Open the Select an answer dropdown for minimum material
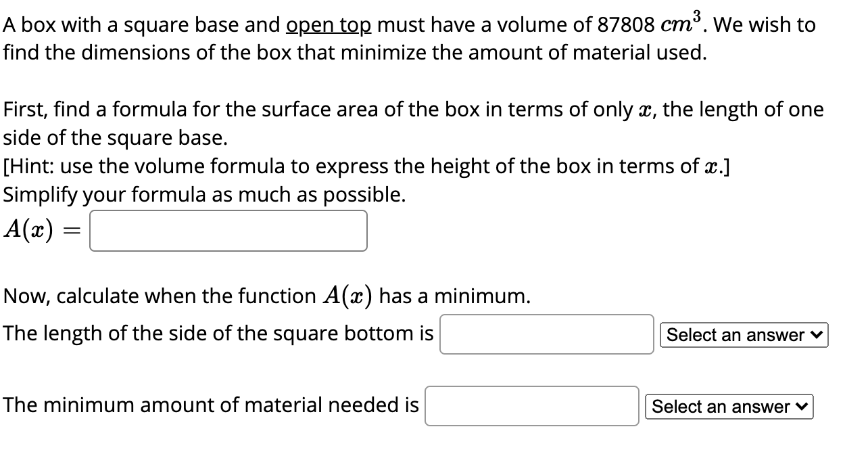 [x=729, y=406]
